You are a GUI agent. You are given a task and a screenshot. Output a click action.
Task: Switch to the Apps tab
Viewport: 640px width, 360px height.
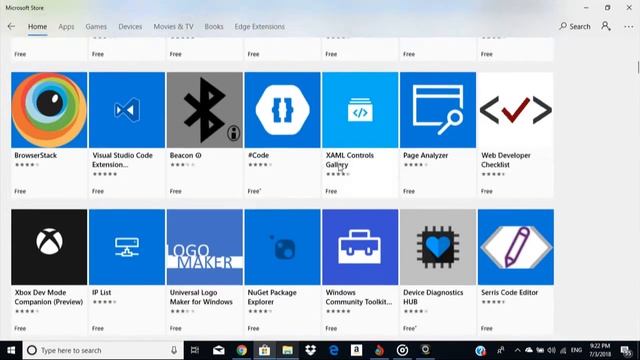coord(66,27)
